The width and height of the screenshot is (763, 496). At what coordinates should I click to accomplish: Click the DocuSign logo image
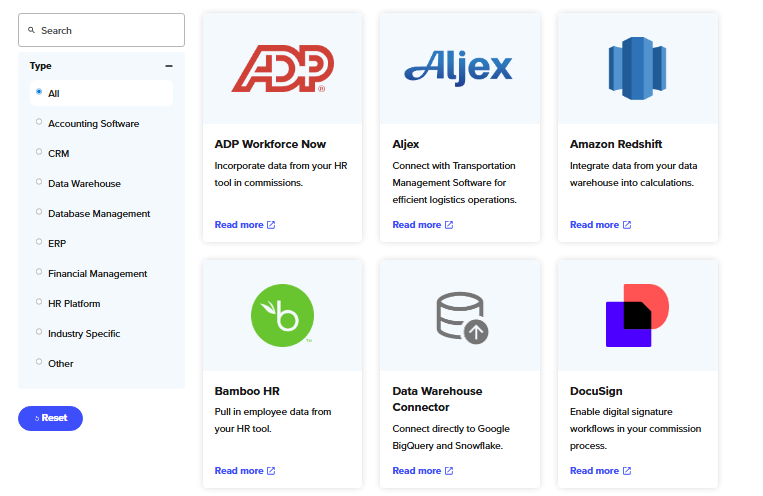[637, 315]
